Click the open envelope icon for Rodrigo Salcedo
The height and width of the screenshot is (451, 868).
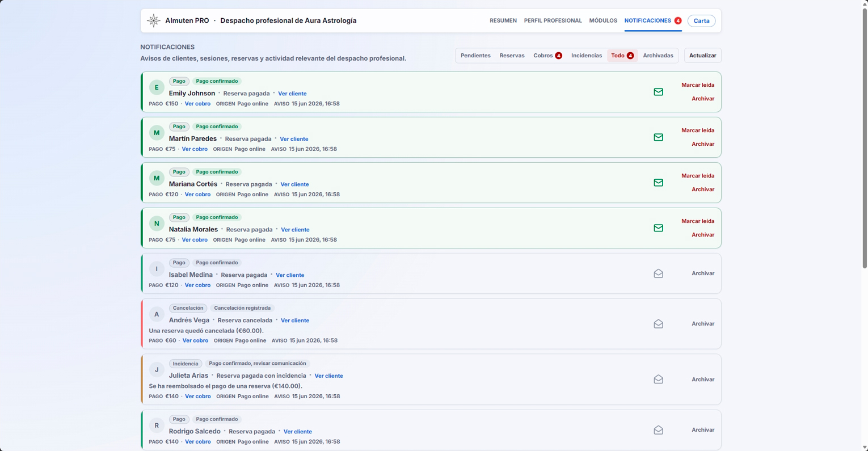point(658,430)
